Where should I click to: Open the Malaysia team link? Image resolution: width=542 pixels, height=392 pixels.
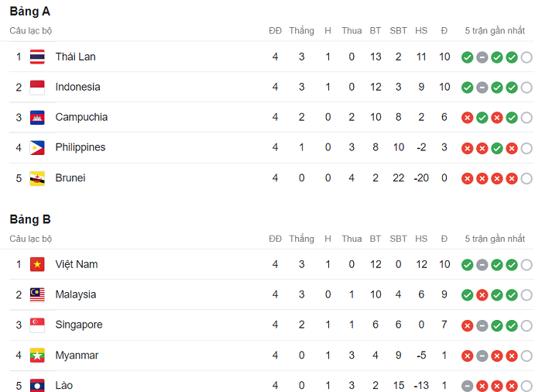click(x=76, y=294)
